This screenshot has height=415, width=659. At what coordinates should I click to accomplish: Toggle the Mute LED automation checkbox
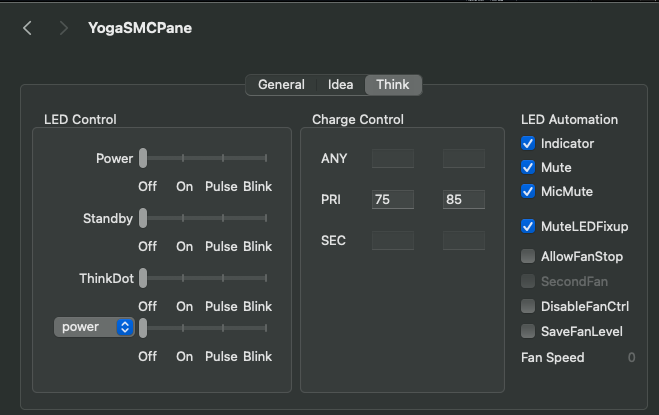529,167
